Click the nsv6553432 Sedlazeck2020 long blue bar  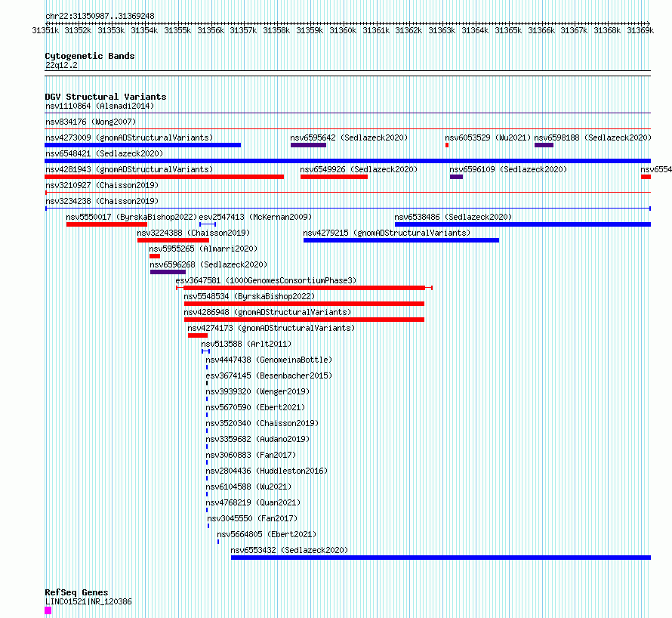441,558
